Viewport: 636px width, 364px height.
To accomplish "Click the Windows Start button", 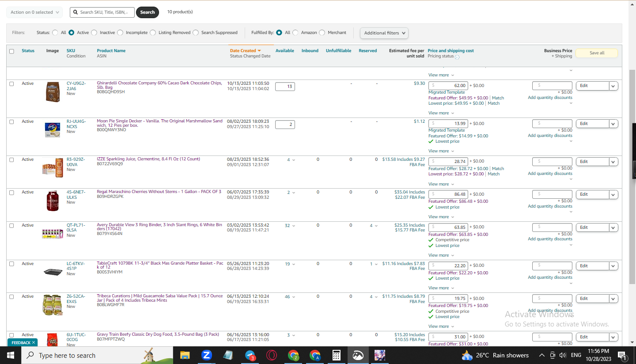I will coord(11,355).
